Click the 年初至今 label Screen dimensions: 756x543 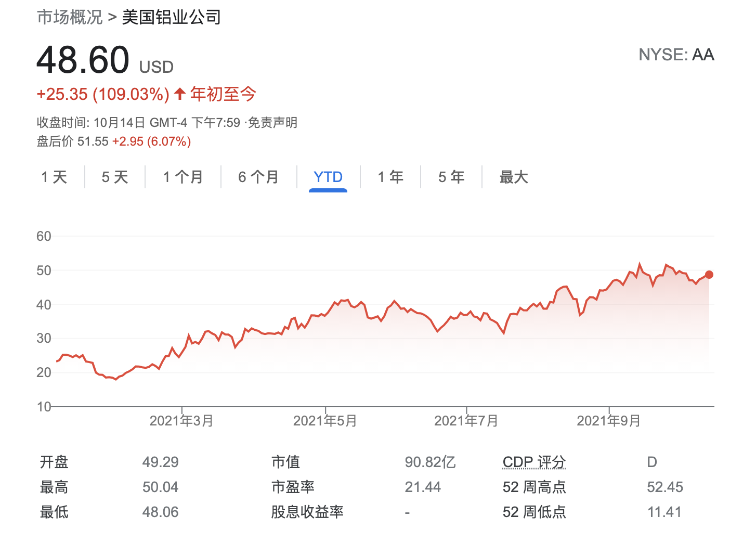223,94
